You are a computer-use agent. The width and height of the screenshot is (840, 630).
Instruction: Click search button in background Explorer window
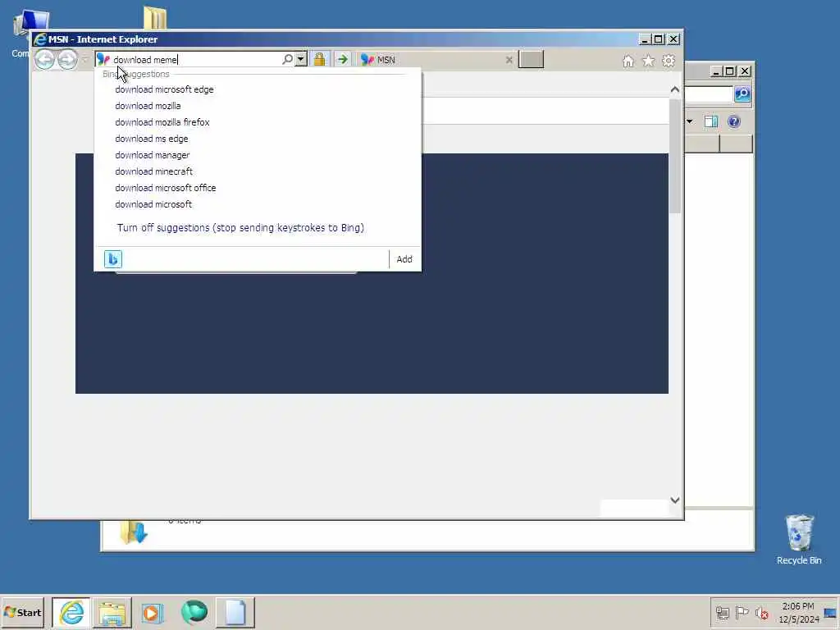(x=742, y=94)
